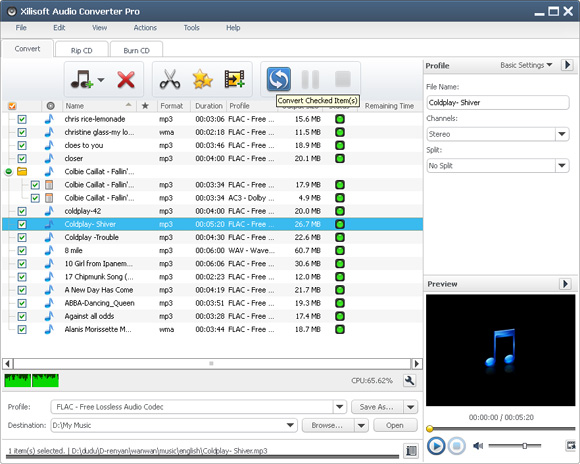Uncheck 8 mile checkbox
This screenshot has height=464, width=580.
[x=22, y=251]
